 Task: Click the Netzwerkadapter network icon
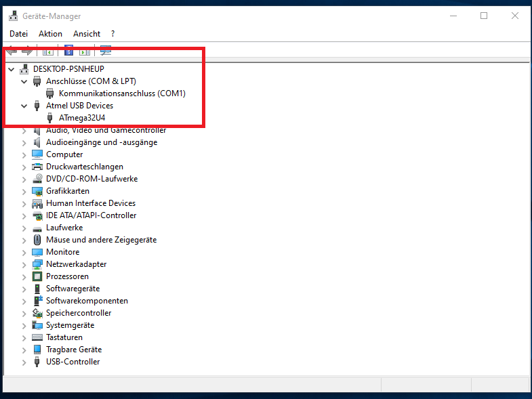pos(37,265)
